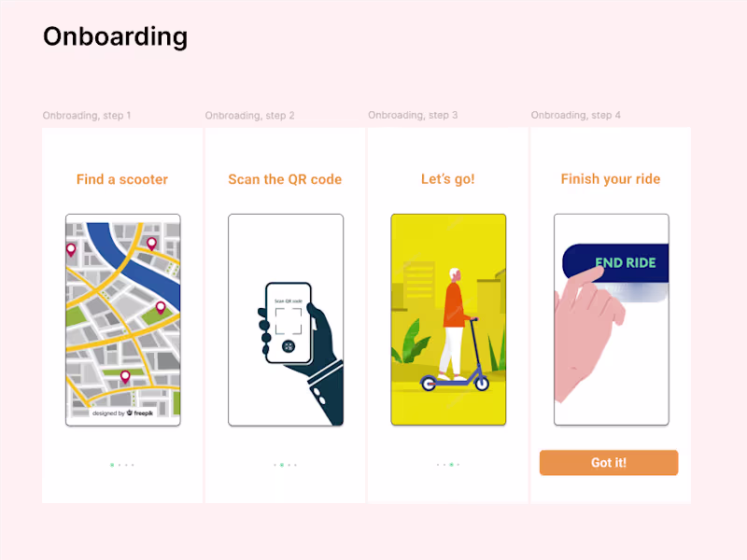Select the 'Onbroading, step 4' frame label

point(576,116)
